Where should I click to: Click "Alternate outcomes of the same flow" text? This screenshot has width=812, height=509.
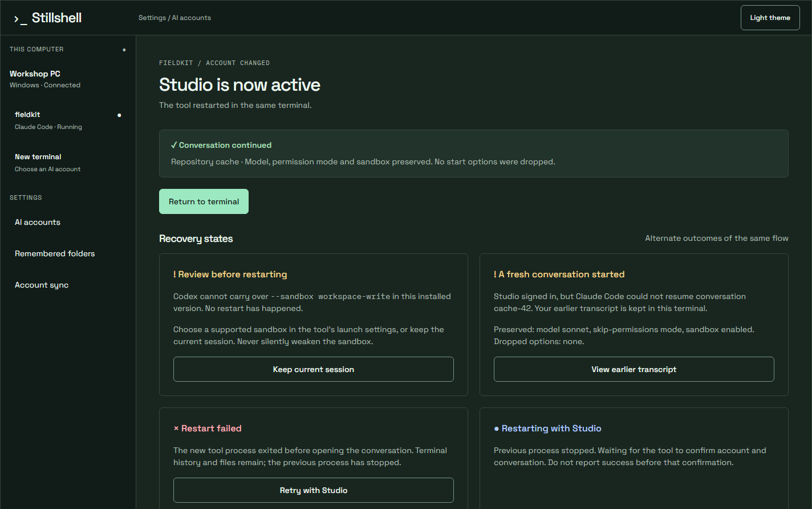point(717,238)
